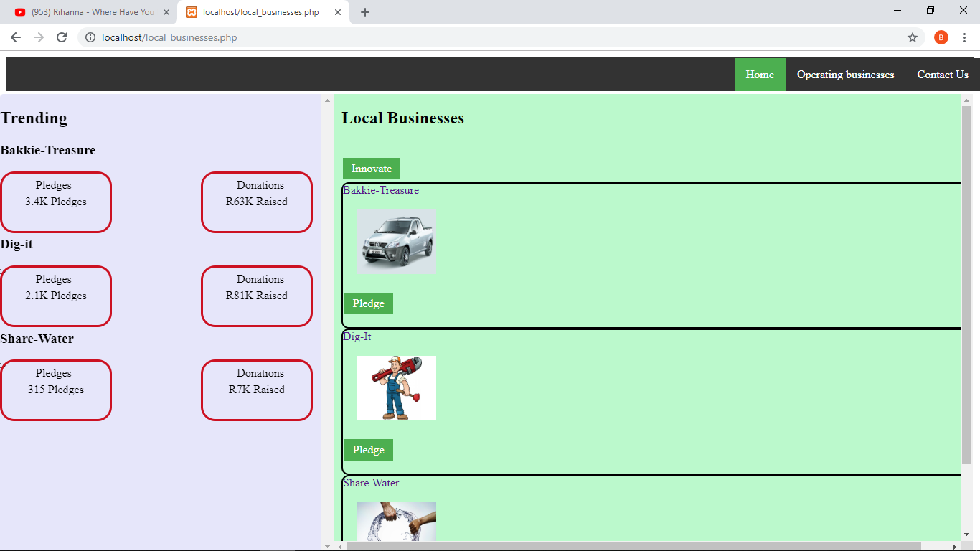The width and height of the screenshot is (980, 551).
Task: Click Dig-it R81K Raised box
Action: click(x=257, y=296)
